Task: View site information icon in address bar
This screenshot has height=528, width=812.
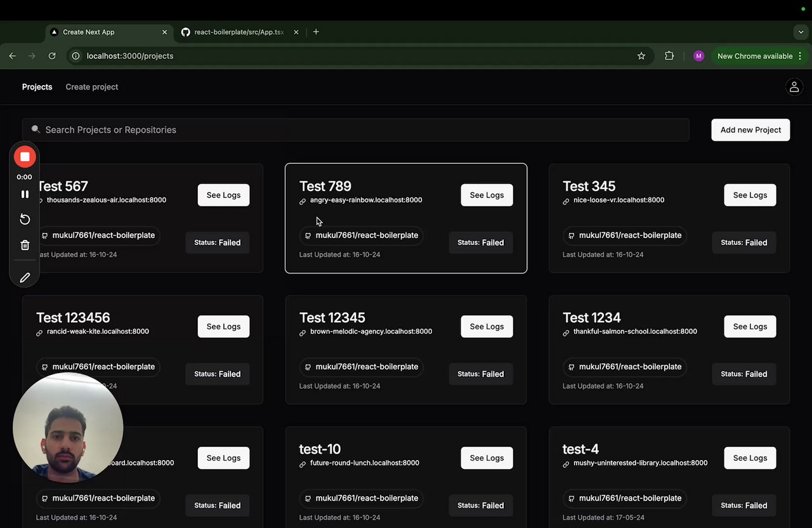Action: coord(76,56)
